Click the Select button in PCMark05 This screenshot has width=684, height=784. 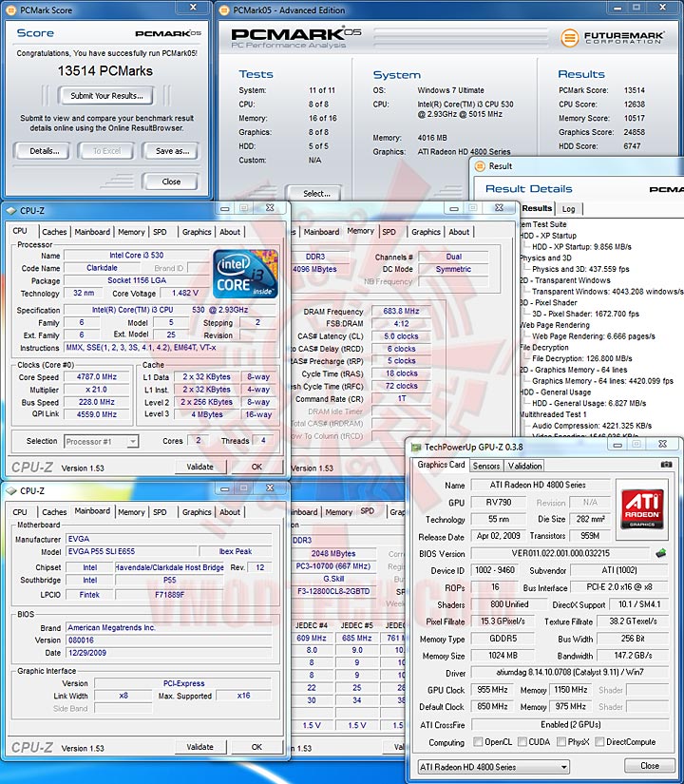[315, 193]
